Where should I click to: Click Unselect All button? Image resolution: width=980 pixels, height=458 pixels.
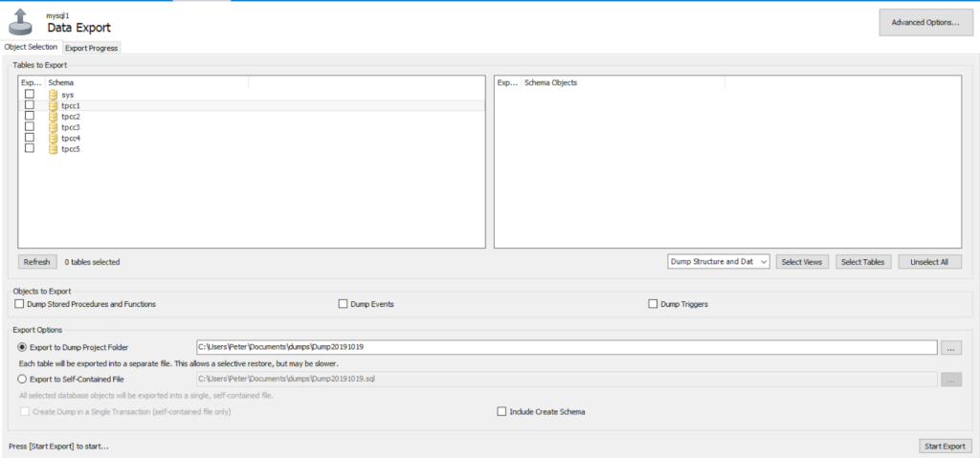[929, 262]
